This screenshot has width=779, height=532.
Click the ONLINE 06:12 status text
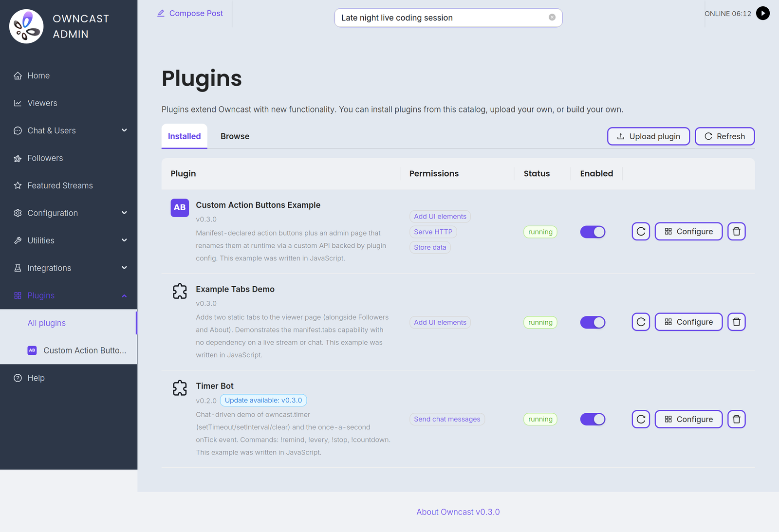(728, 14)
